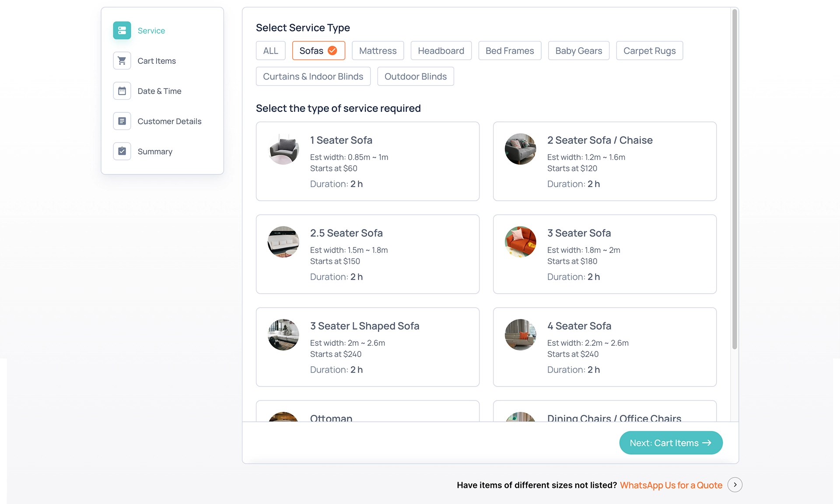This screenshot has height=504, width=840.
Task: Choose the 4 Seater Sofa title
Action: (579, 326)
